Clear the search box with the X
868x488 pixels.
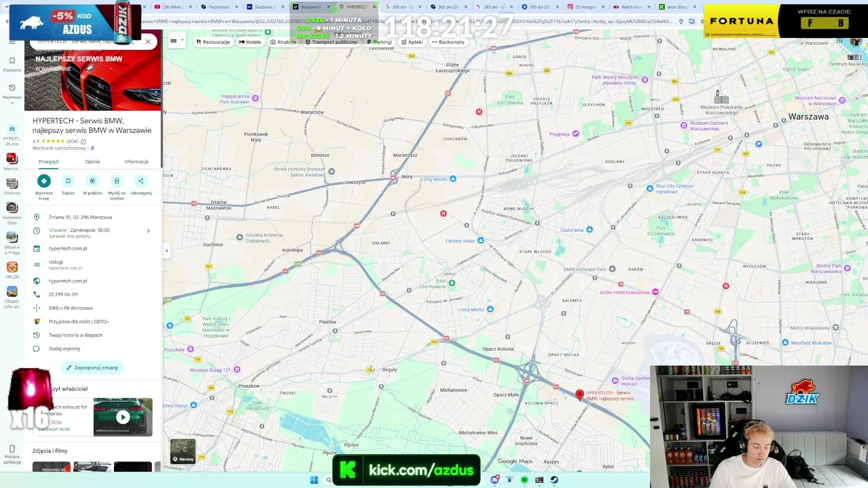[x=148, y=42]
